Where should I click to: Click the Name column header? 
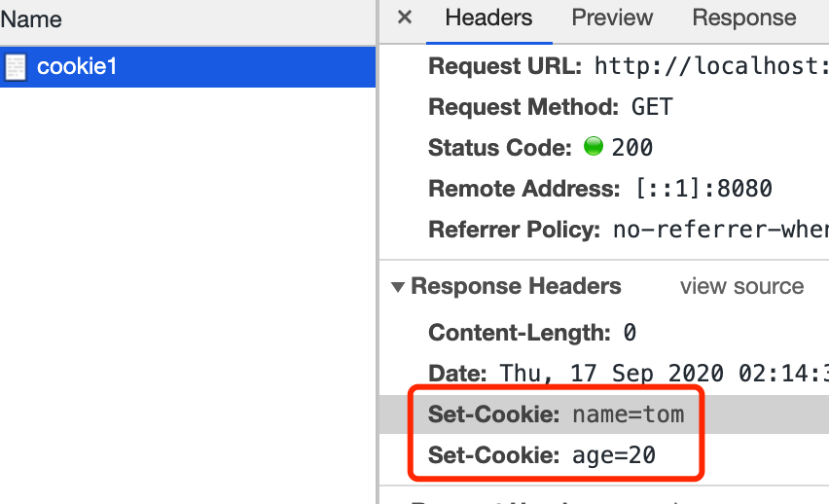(x=31, y=20)
